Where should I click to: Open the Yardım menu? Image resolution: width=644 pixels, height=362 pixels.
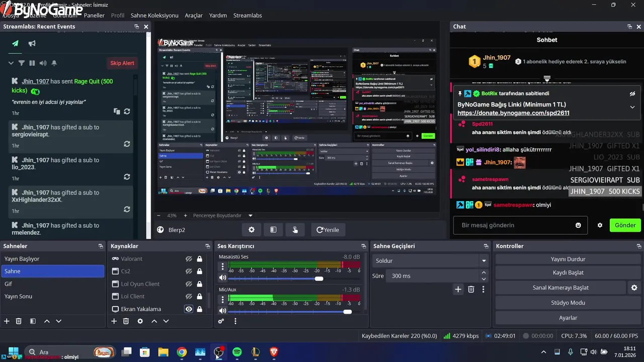(218, 16)
